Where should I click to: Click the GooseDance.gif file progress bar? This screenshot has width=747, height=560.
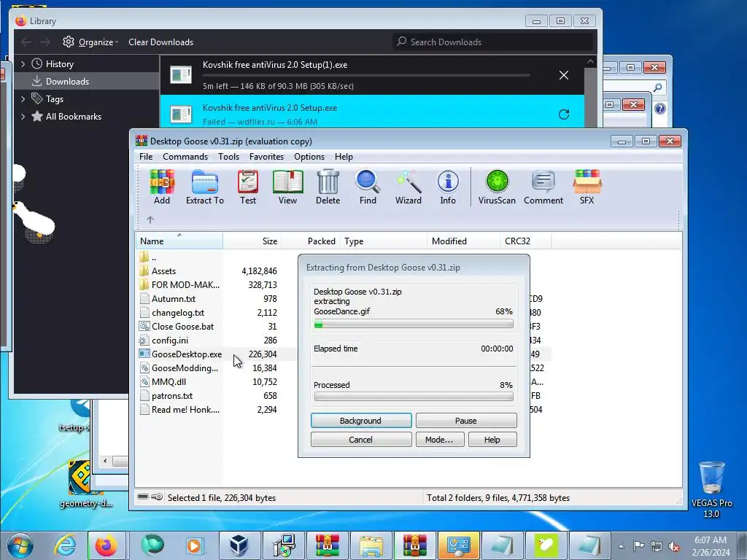[x=414, y=324]
